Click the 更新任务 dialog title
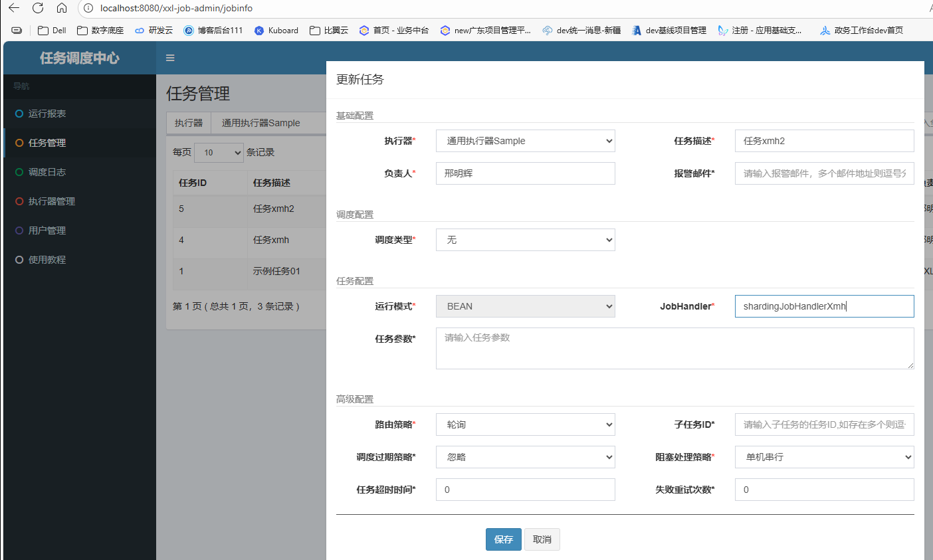This screenshot has height=560, width=933. (360, 80)
